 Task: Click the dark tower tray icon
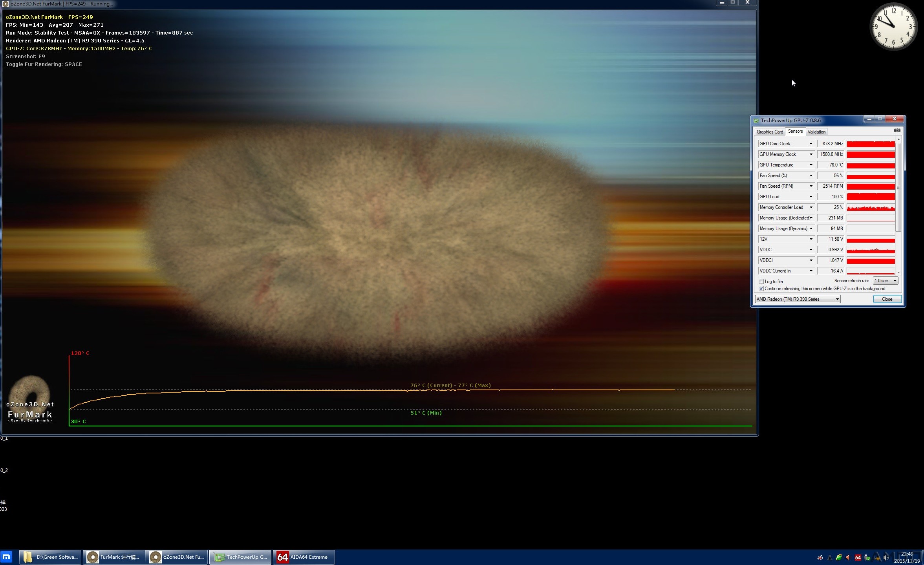pyautogui.click(x=829, y=558)
